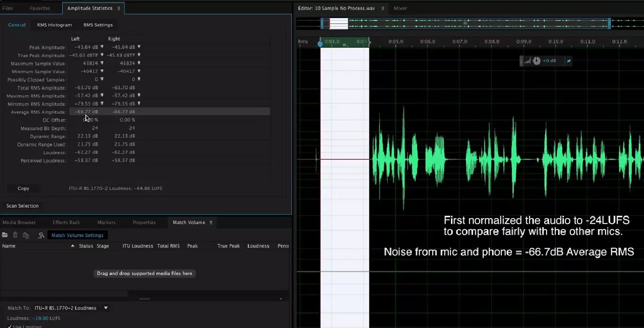
Task: Open the Match To loudness dropdown
Action: point(105,308)
